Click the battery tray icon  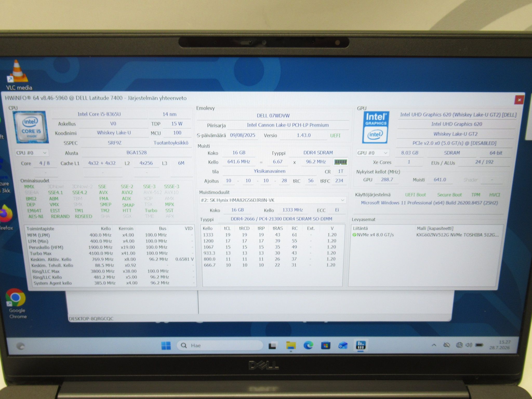click(479, 345)
